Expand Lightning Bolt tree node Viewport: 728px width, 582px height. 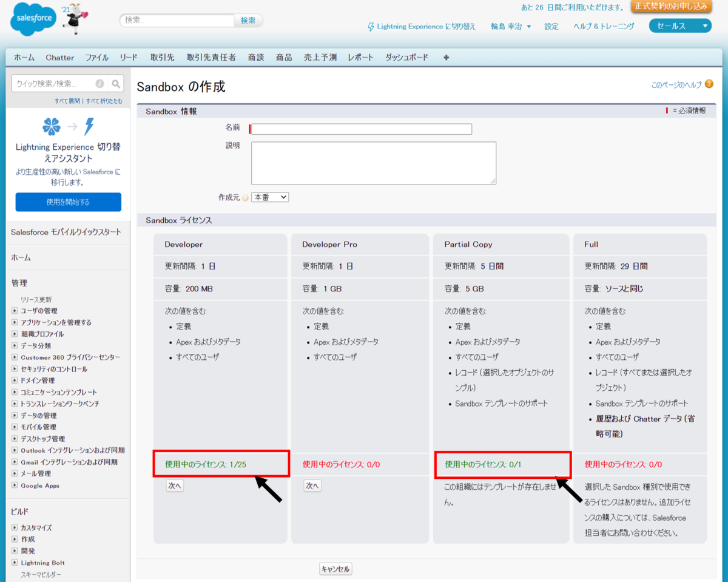[x=15, y=563]
